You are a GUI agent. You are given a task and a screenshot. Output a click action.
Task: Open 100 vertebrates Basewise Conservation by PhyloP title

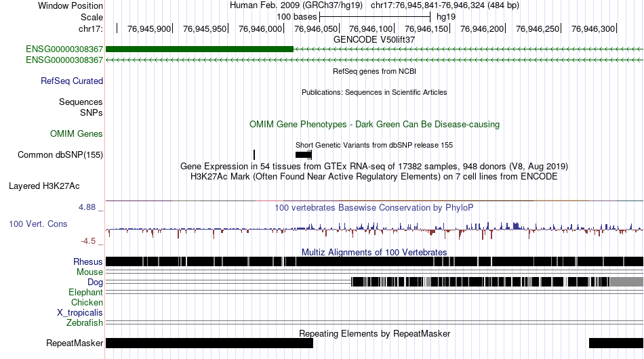tap(374, 207)
